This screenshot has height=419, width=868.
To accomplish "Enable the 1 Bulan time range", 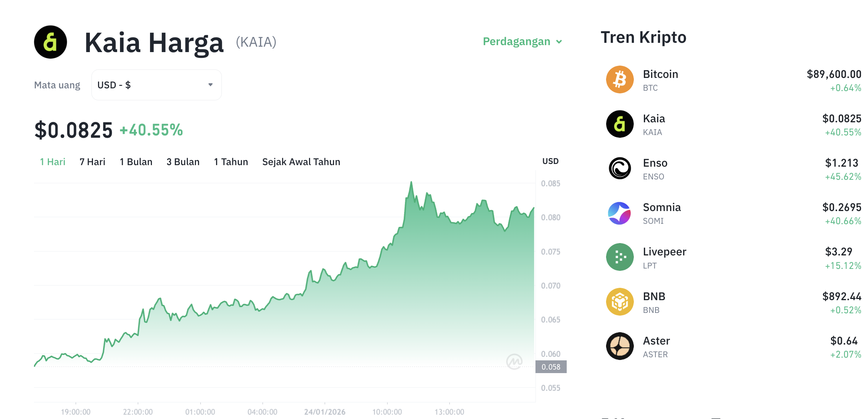I will pos(136,162).
